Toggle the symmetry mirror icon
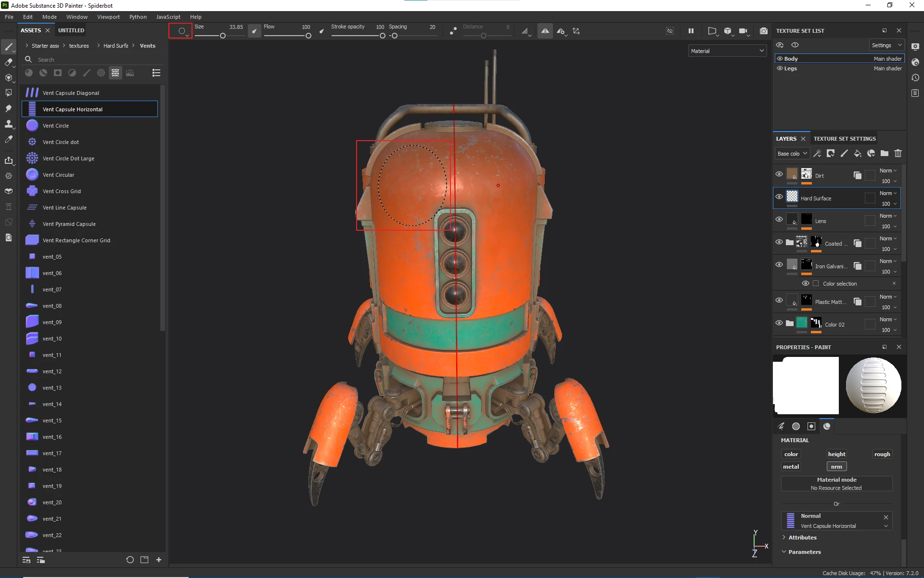The image size is (924, 578). click(x=545, y=31)
